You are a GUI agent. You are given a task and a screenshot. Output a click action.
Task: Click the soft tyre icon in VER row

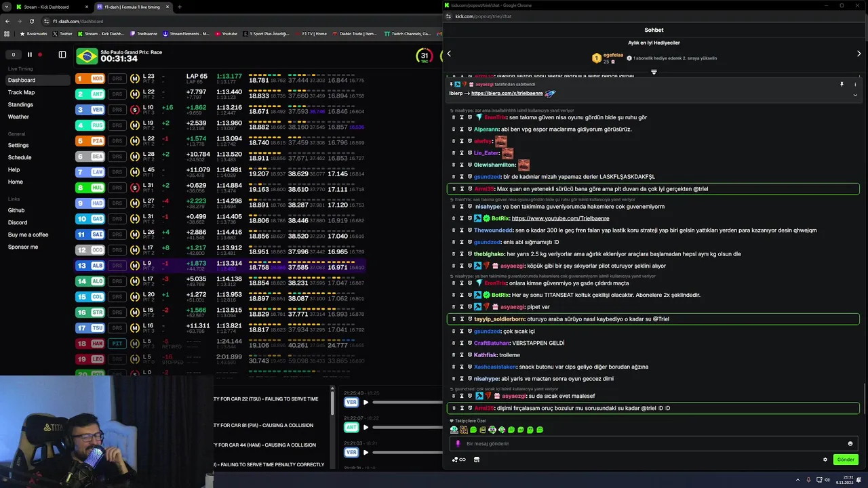(x=134, y=110)
